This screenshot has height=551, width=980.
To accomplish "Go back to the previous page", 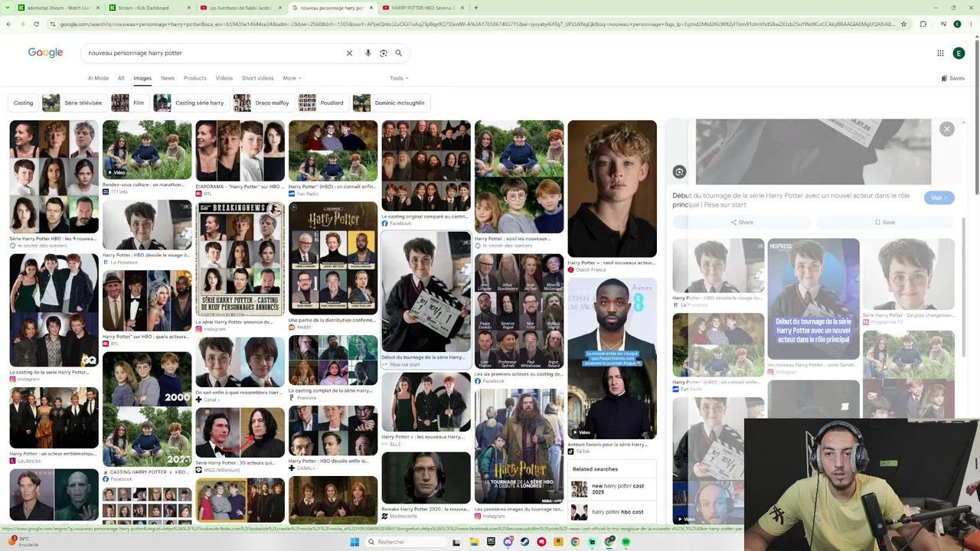I will [x=8, y=24].
